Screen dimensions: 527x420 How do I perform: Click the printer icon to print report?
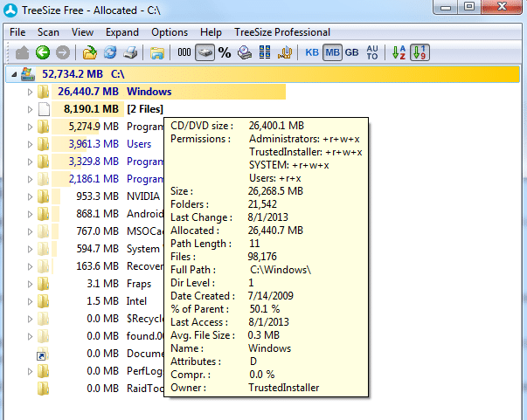(x=130, y=52)
